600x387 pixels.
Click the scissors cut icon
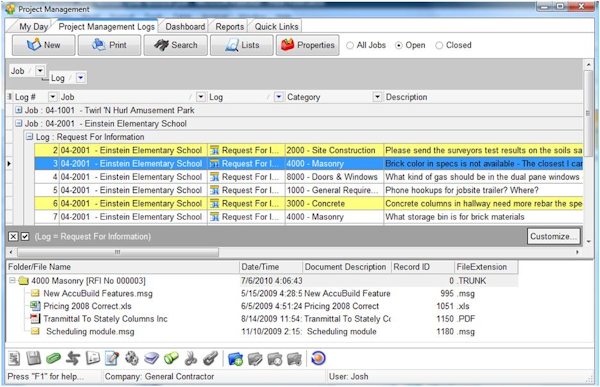pos(191,359)
